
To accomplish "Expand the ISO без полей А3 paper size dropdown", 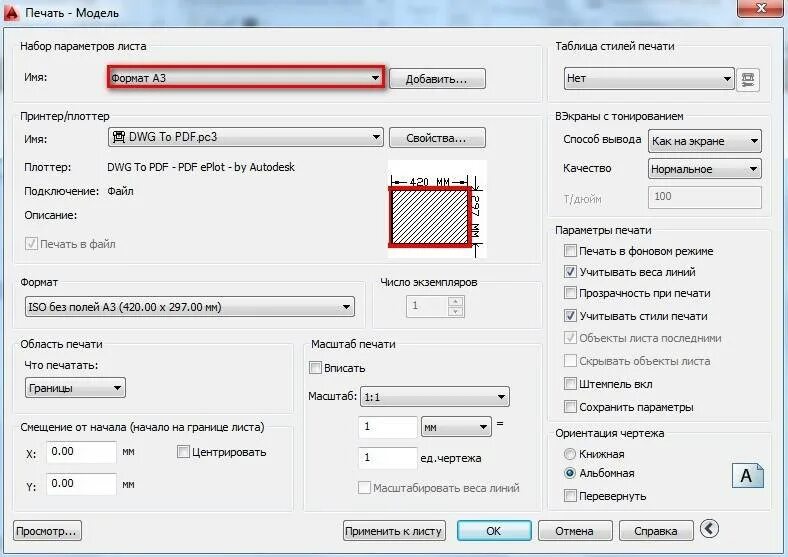I will pyautogui.click(x=189, y=307).
